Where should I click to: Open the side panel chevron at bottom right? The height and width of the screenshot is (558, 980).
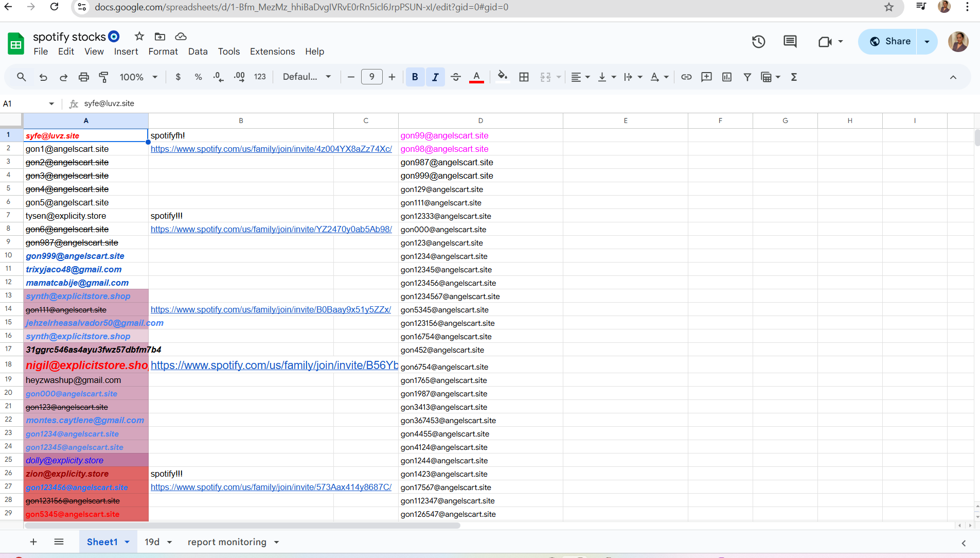click(x=964, y=544)
